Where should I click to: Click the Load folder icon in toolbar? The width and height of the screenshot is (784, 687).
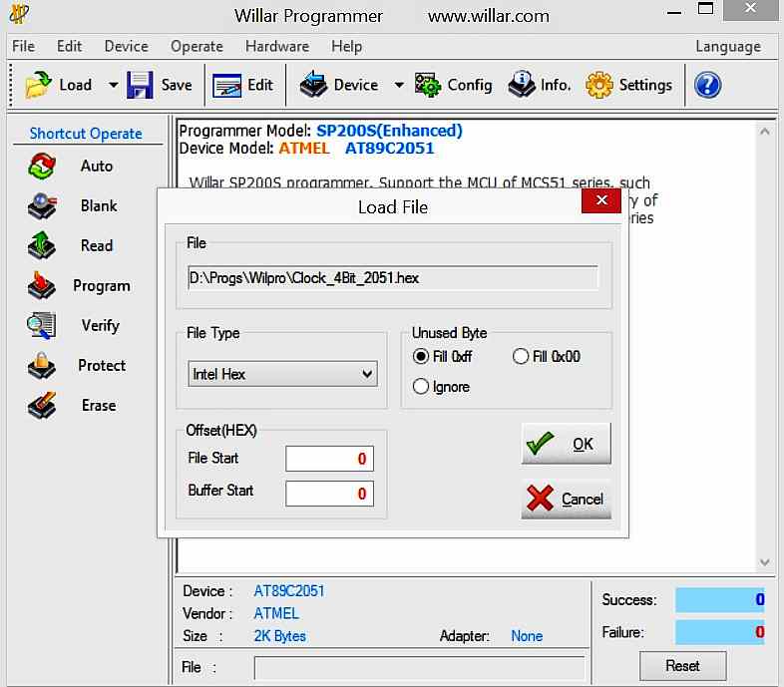pos(38,85)
